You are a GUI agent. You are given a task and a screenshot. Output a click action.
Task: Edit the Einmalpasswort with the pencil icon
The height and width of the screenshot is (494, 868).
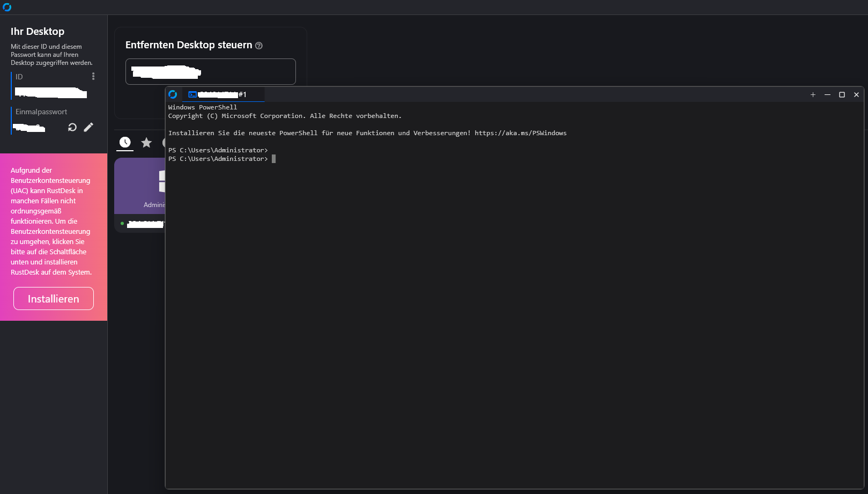coord(88,127)
